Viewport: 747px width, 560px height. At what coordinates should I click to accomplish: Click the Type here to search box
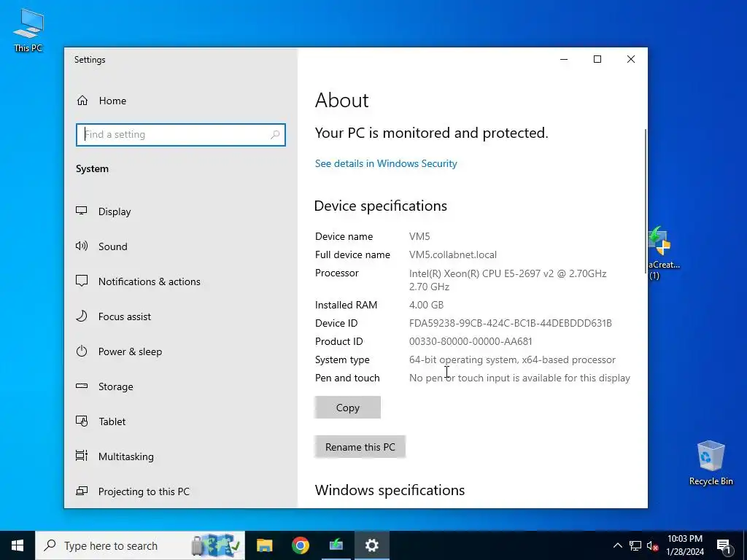click(140, 545)
